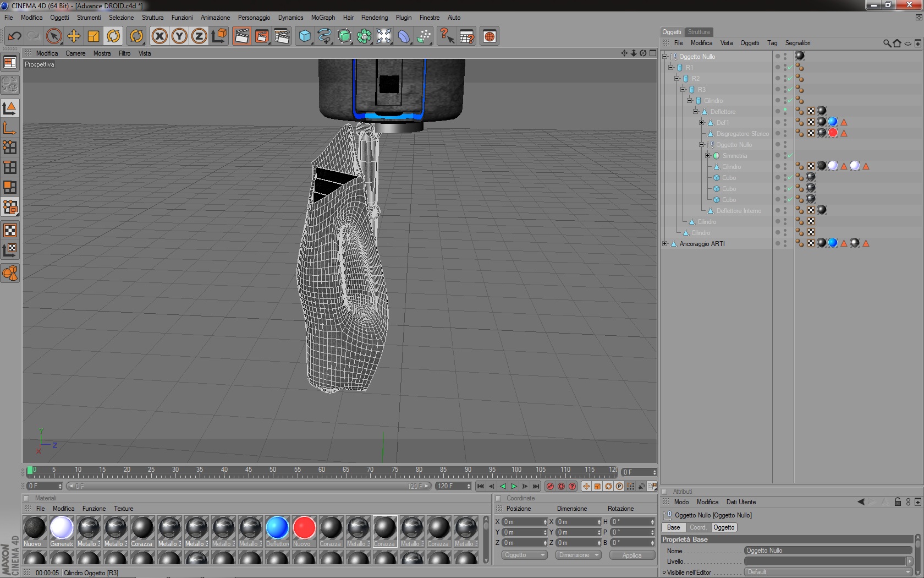Select Deflettore Interno in object tree
The width and height of the screenshot is (924, 578).
[739, 211]
